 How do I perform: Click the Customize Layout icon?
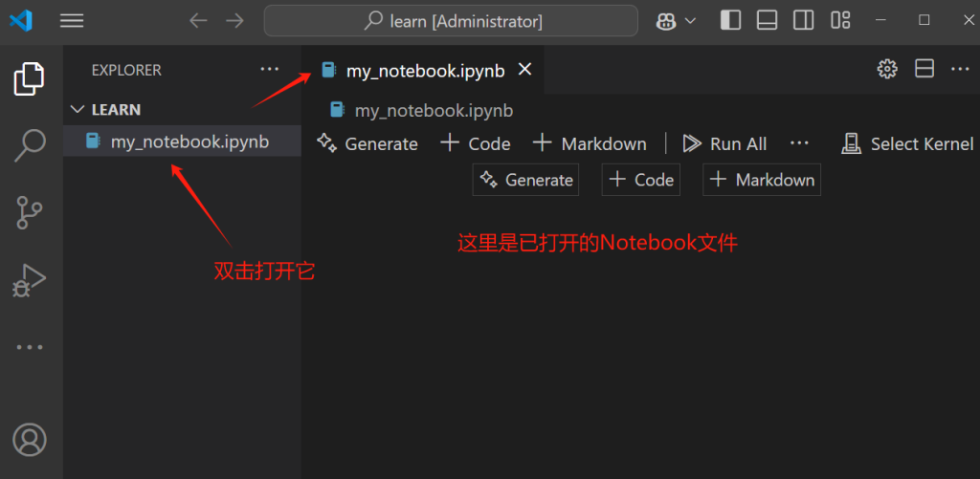[x=840, y=20]
